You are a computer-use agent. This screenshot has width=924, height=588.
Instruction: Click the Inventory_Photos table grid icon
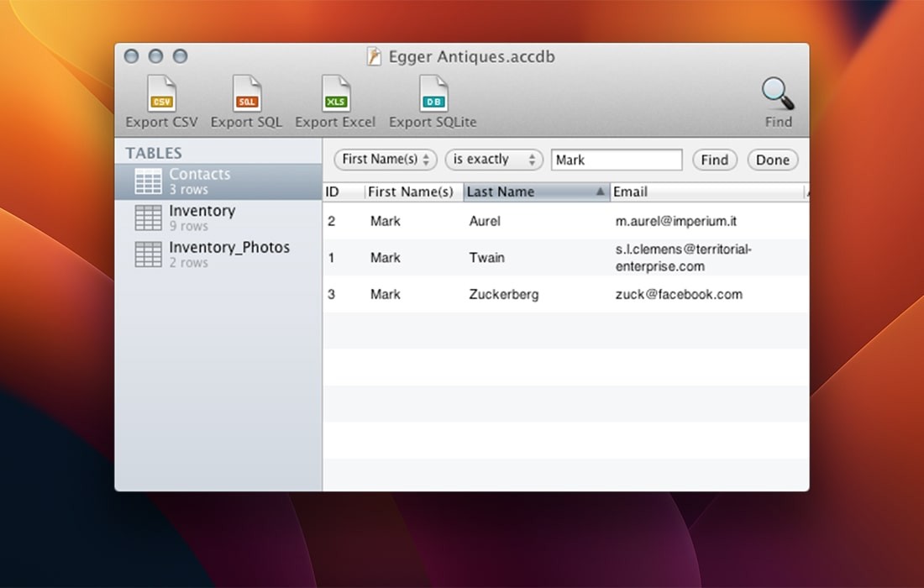click(148, 254)
